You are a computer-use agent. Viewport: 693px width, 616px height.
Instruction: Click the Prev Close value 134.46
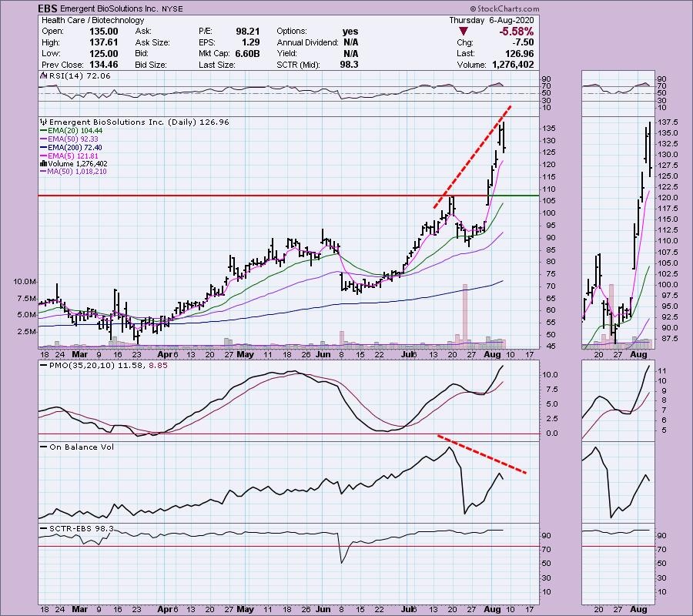click(104, 65)
